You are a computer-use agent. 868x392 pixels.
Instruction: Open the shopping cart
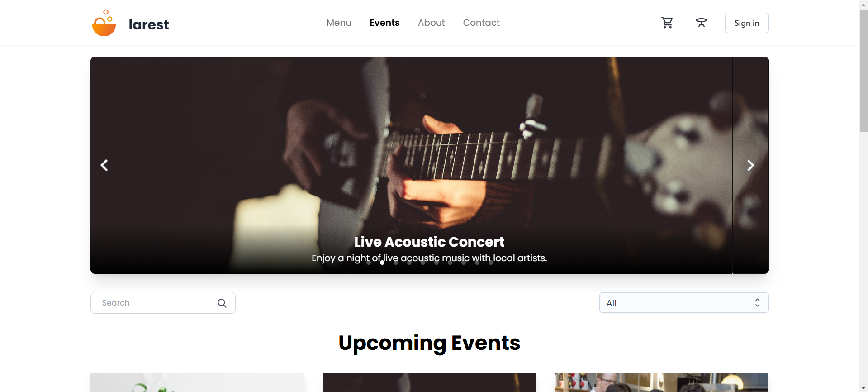(x=667, y=23)
